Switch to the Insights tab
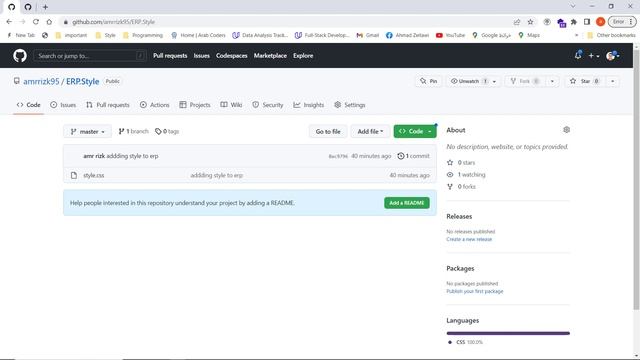640x360 pixels. point(309,105)
